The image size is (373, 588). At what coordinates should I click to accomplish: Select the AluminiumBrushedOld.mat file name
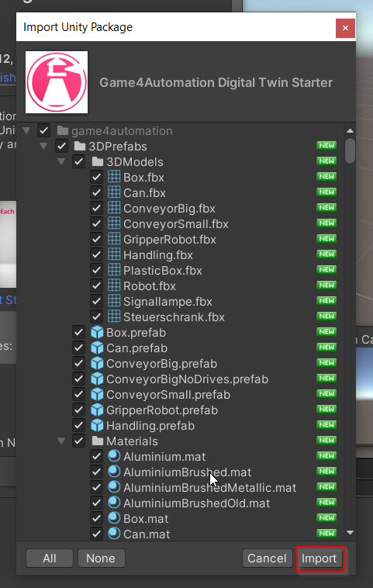tap(196, 503)
